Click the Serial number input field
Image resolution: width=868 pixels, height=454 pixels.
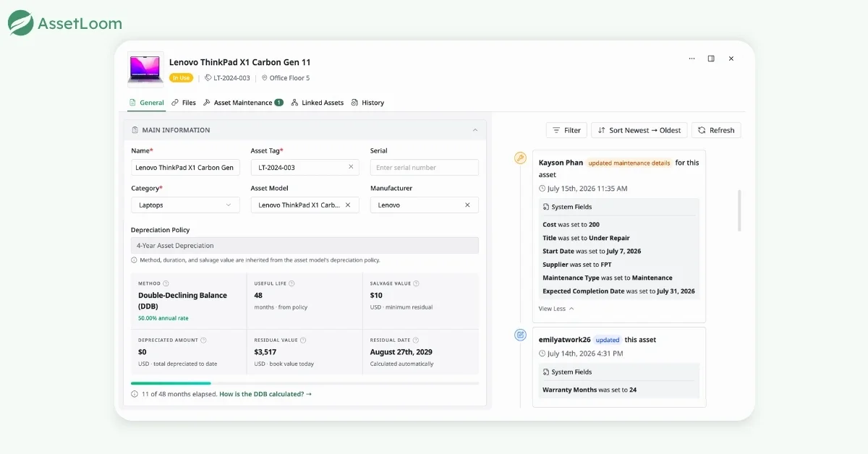pyautogui.click(x=425, y=167)
